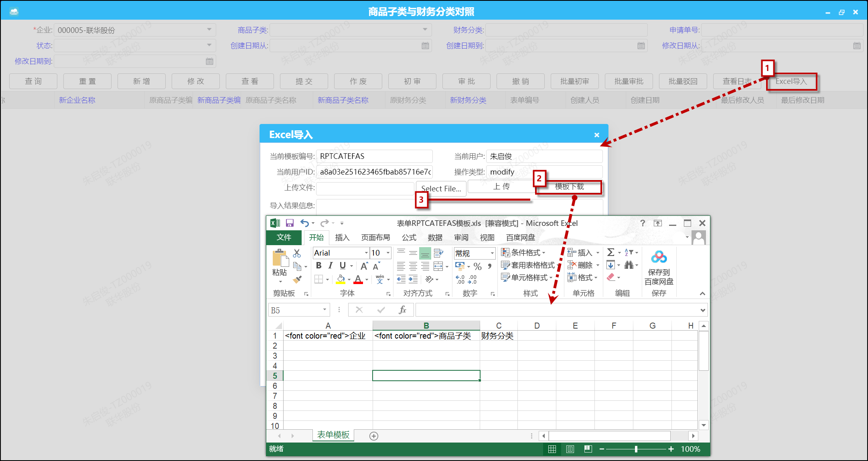This screenshot has height=461, width=868.
Task: Toggle center text alignment
Action: click(x=413, y=266)
